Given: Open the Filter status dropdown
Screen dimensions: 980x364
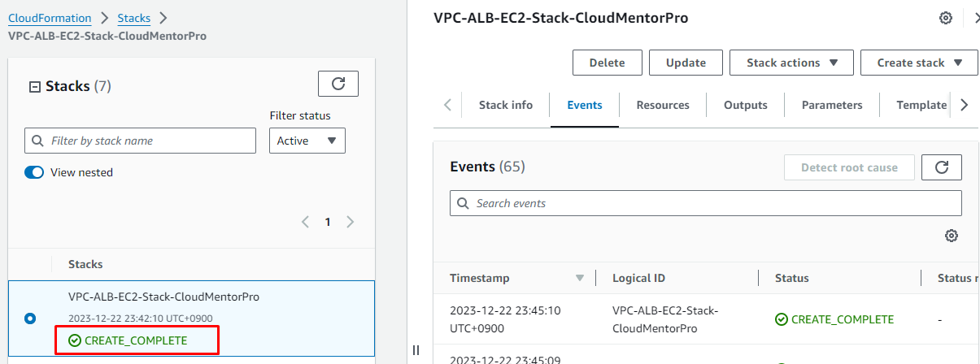Looking at the screenshot, I should pyautogui.click(x=307, y=141).
